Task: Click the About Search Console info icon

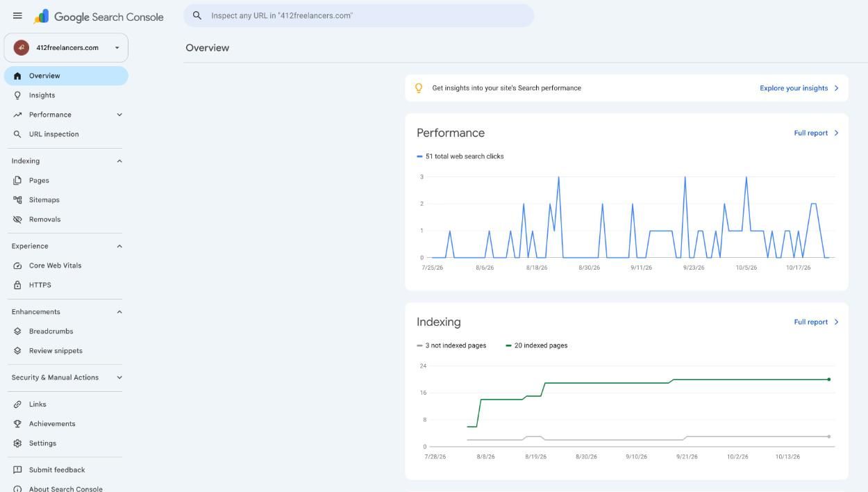Action: click(17, 489)
